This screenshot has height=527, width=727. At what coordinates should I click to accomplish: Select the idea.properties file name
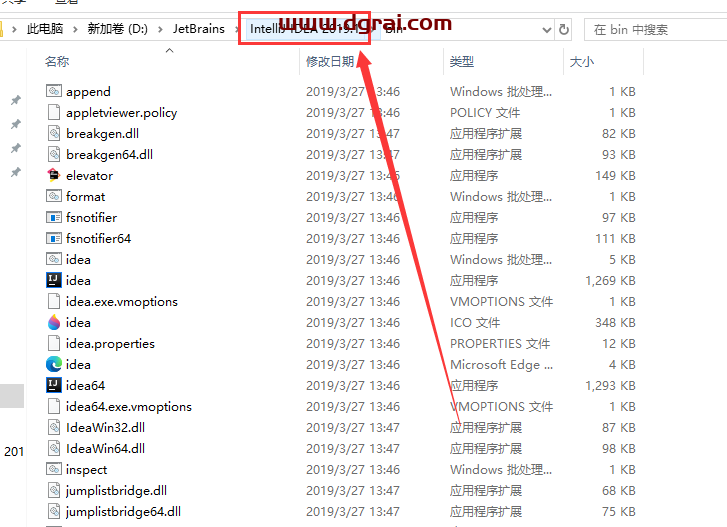[110, 344]
